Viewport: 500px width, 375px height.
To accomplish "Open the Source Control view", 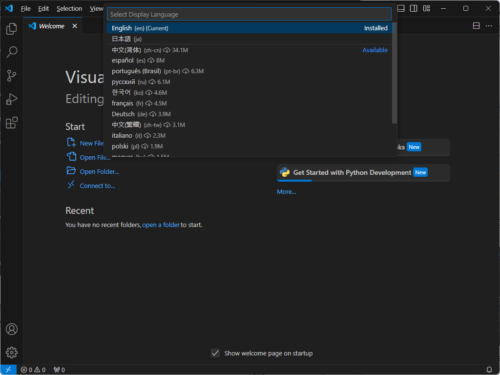I will pyautogui.click(x=12, y=76).
